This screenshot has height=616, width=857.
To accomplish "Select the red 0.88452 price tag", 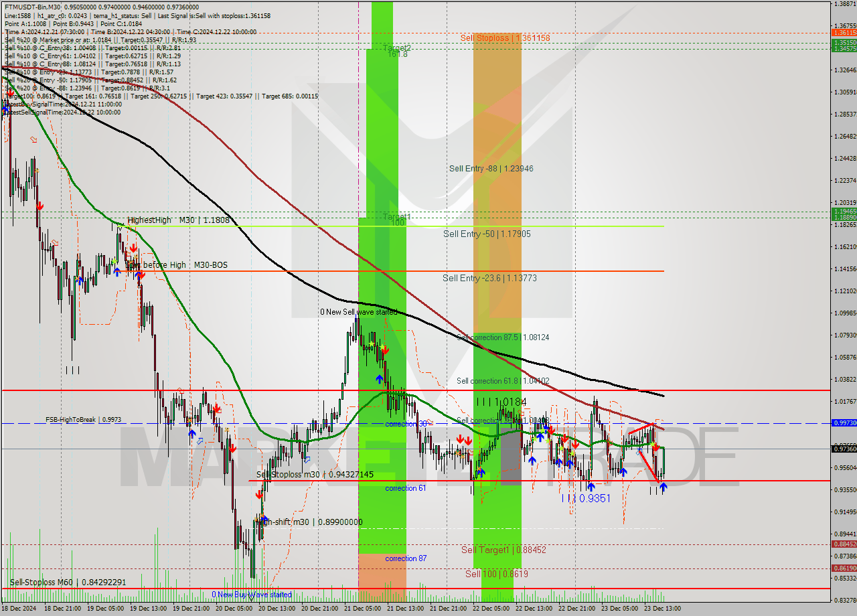I will (x=843, y=544).
